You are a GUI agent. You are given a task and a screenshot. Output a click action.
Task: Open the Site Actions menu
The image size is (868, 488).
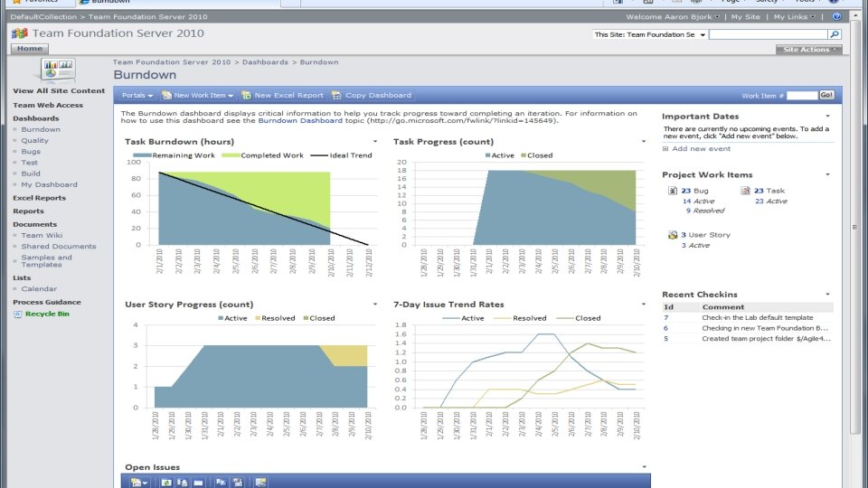[808, 49]
